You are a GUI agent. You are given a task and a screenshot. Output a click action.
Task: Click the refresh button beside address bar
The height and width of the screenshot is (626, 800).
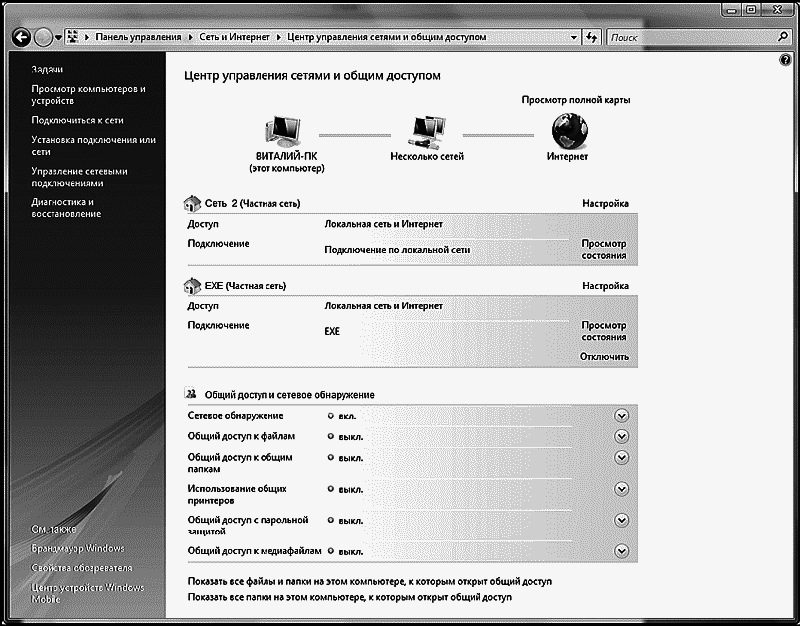[x=591, y=37]
